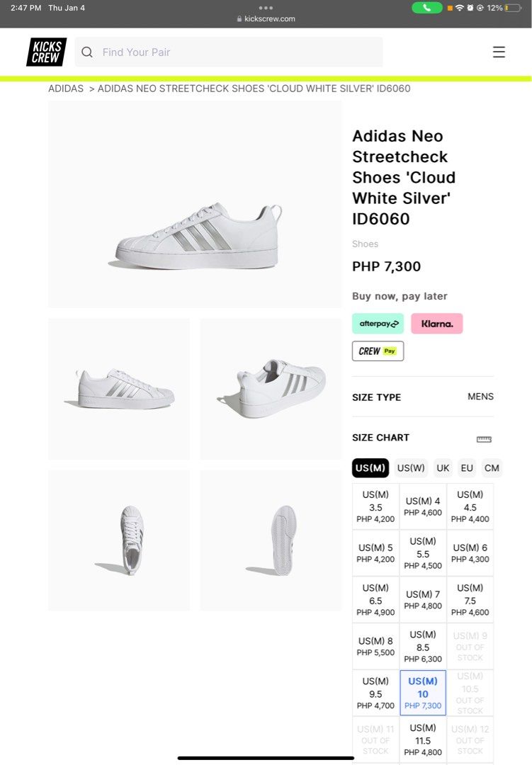Switch size chart to EU tab
The image size is (532, 765).
pyautogui.click(x=467, y=468)
